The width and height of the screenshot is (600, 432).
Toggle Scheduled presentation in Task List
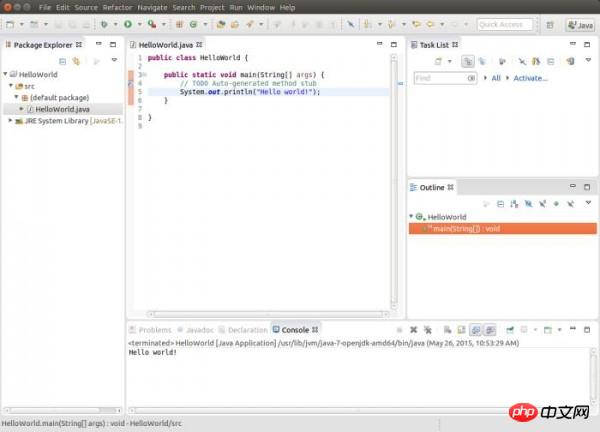[482, 61]
